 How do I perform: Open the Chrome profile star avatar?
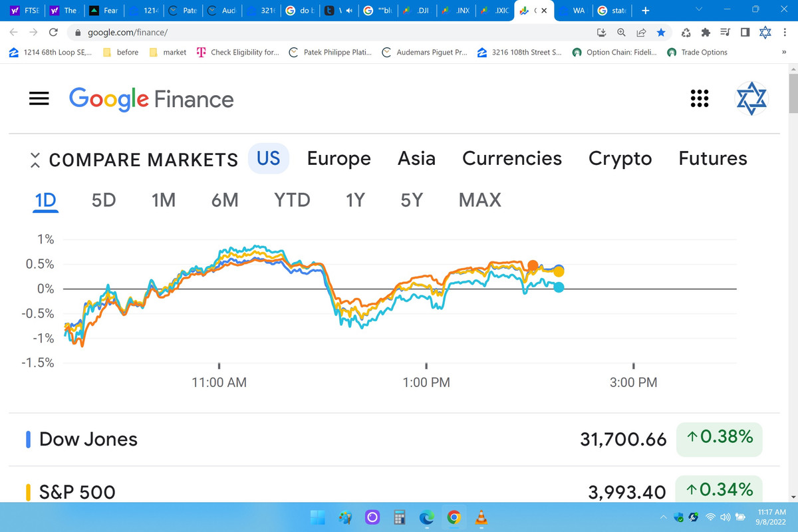(765, 32)
